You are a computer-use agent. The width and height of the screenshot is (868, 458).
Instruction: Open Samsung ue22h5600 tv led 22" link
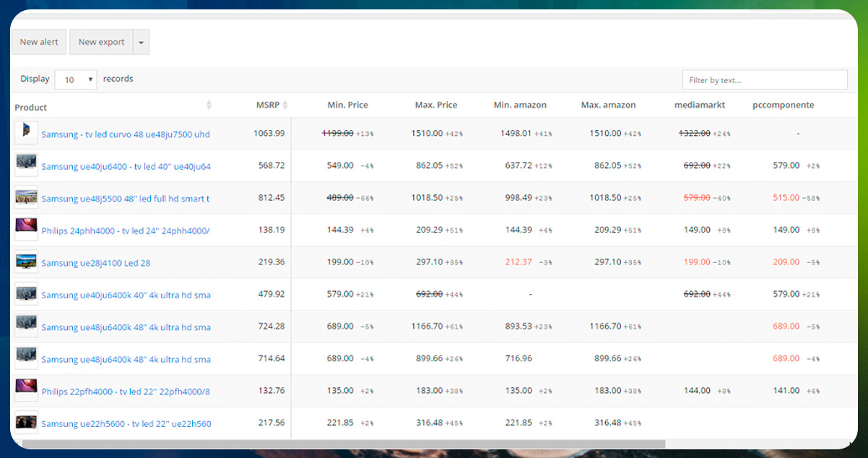click(x=126, y=424)
